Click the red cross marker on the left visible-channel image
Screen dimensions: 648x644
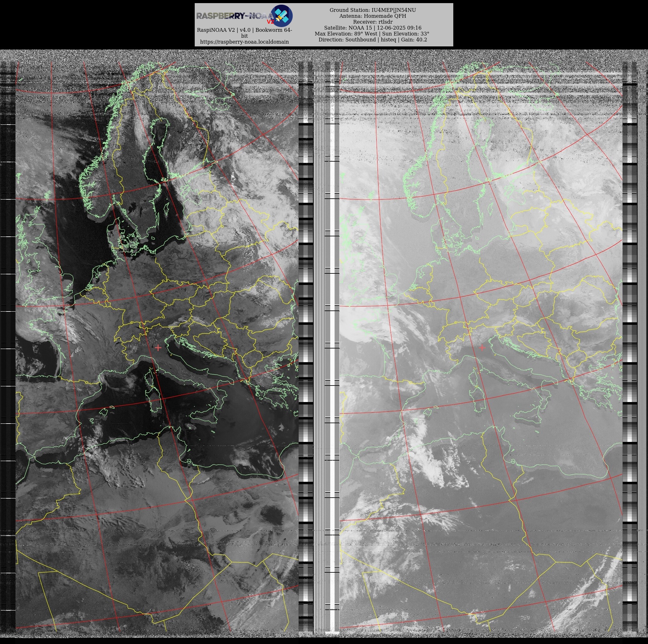[x=158, y=348]
